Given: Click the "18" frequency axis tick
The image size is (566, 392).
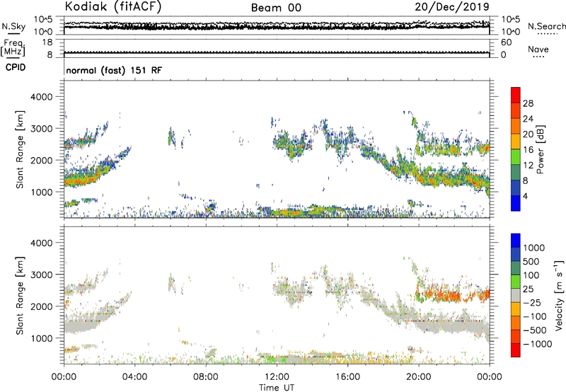Looking at the screenshot, I should (47, 42).
